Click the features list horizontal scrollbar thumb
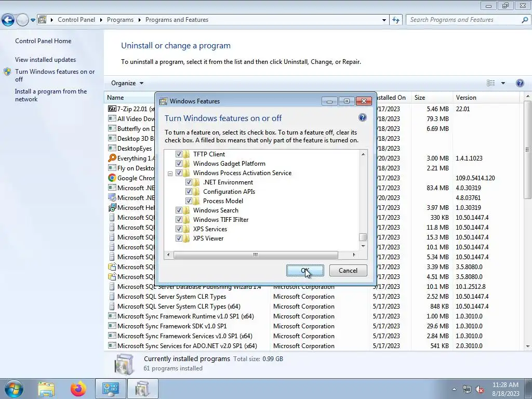Screen dimensions: 532x399 click(x=256, y=255)
